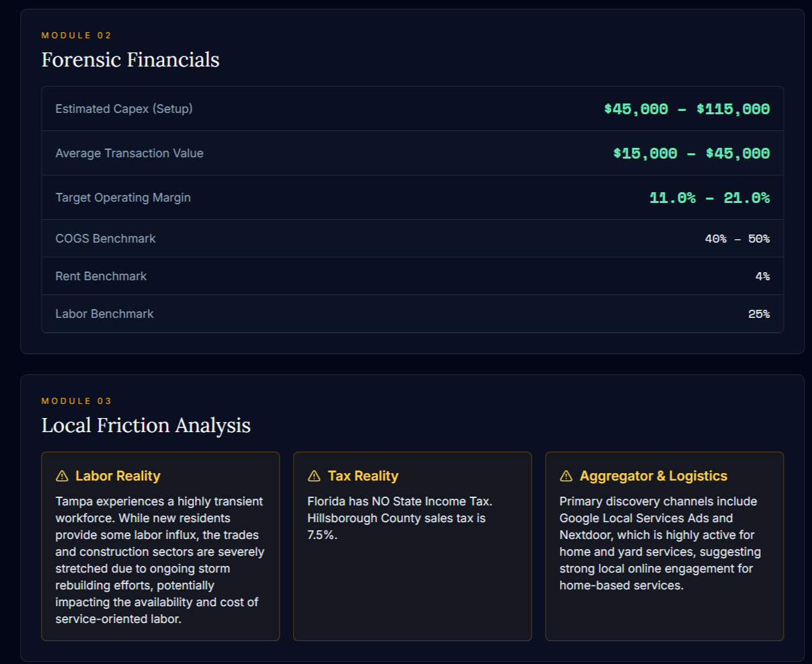The height and width of the screenshot is (664, 812).
Task: Click the Aggregator & Logistics warning icon
Action: click(566, 476)
